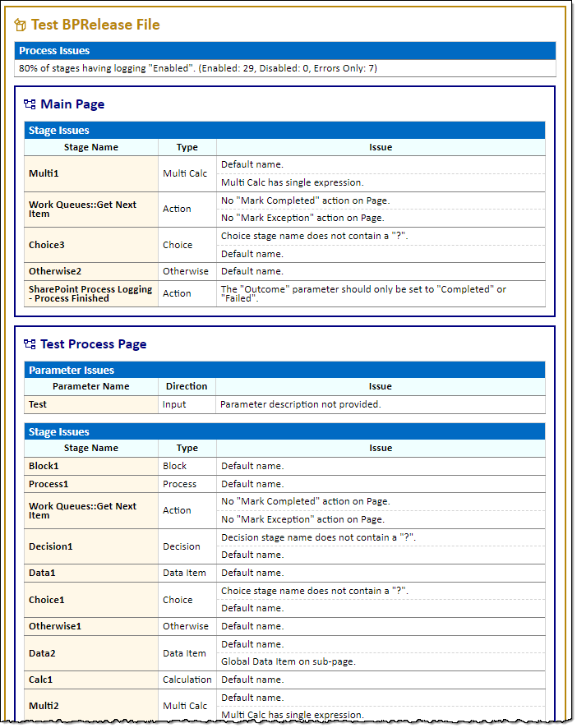The image size is (577, 728).
Task: Click the page icon next to Test Process Page
Action: pos(30,344)
